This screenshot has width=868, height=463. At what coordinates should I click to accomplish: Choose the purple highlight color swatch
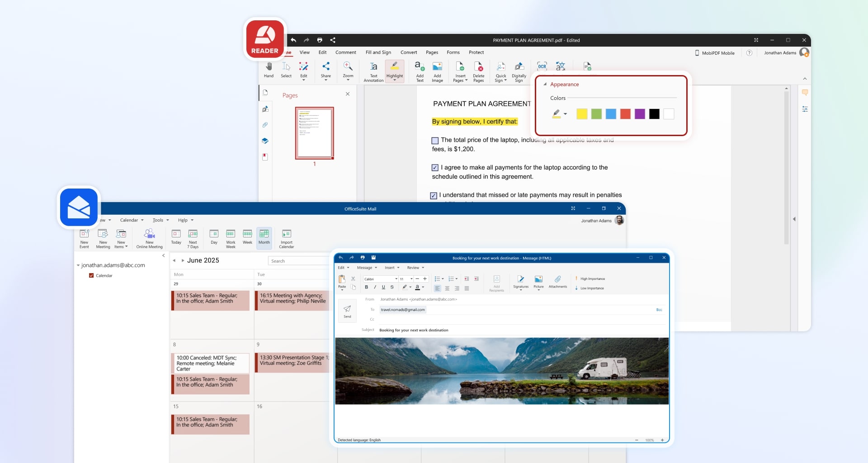tap(640, 114)
